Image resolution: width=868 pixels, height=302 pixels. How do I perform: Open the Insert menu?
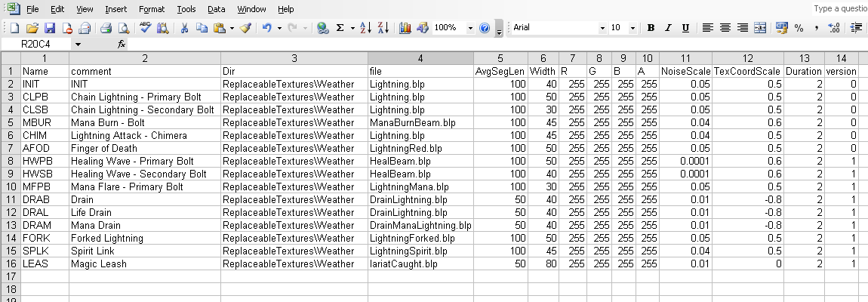(x=115, y=9)
